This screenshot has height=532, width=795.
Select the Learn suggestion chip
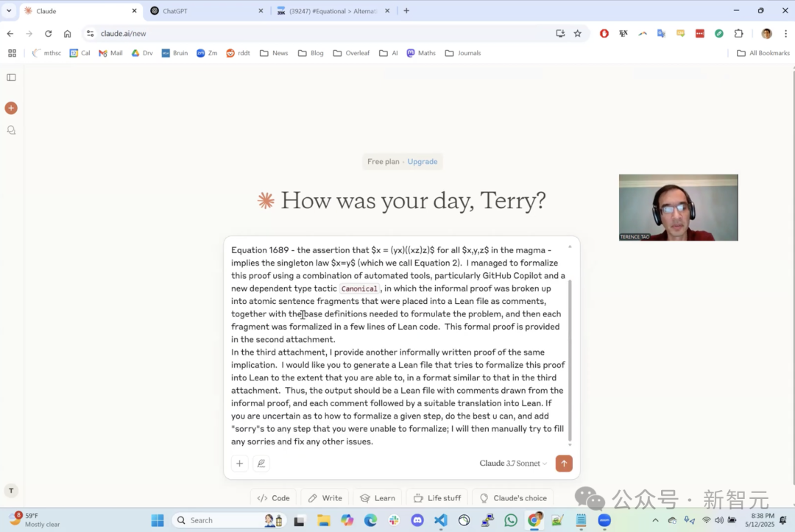[x=377, y=498]
